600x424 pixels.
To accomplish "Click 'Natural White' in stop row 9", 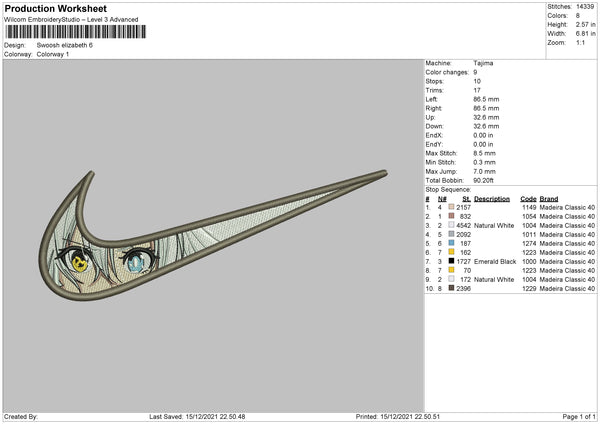I will [x=494, y=279].
